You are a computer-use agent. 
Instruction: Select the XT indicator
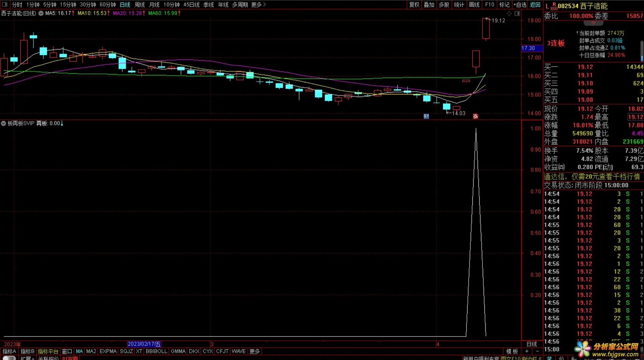(x=139, y=351)
